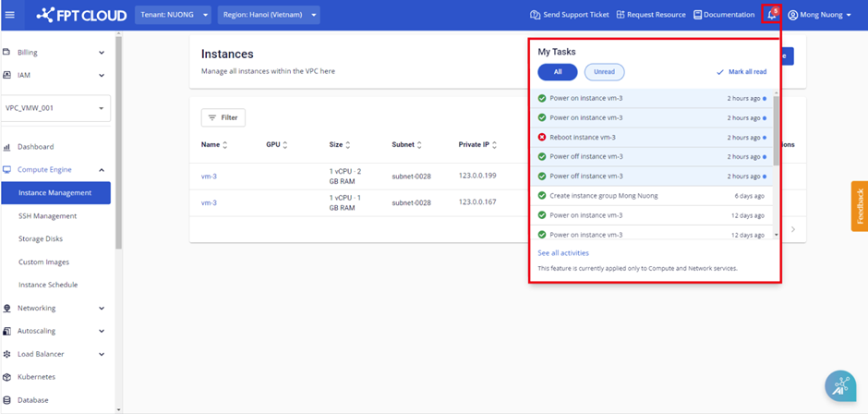Open SSH Management in sidebar

pos(47,216)
